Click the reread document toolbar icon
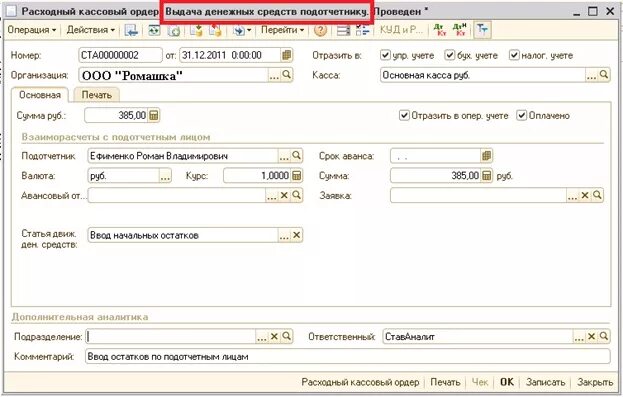The height and width of the screenshot is (397, 623). pos(154,30)
